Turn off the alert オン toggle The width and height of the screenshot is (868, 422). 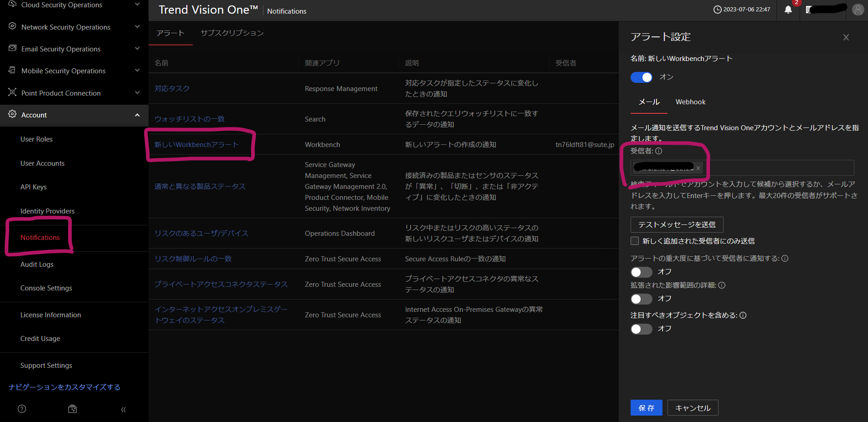coord(641,77)
